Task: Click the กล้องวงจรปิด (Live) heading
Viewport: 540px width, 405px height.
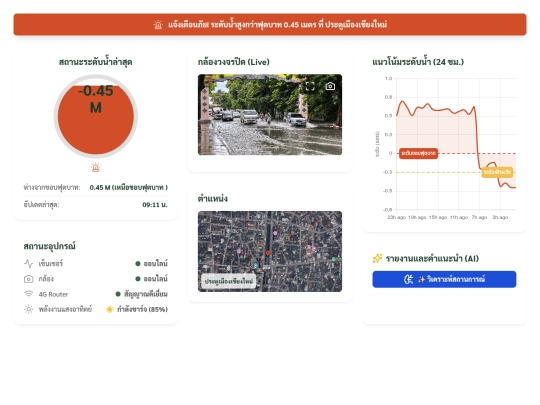Action: pyautogui.click(x=233, y=62)
